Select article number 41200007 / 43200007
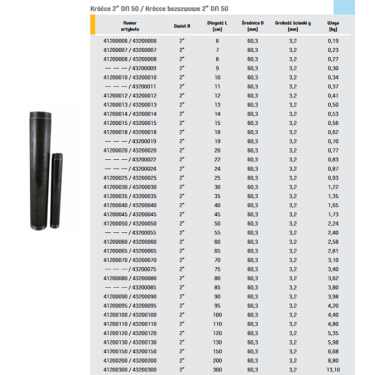This screenshot has height=375, width=375. (x=130, y=50)
